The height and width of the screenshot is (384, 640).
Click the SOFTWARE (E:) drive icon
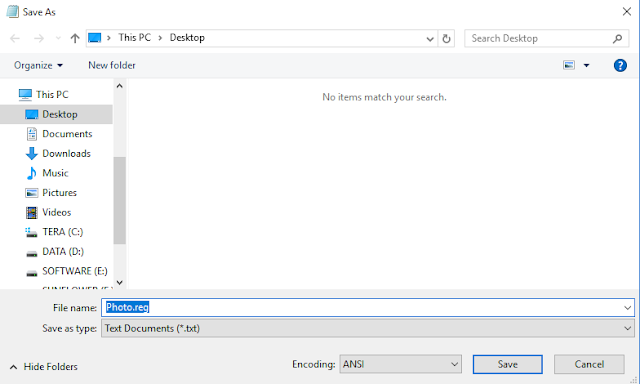click(32, 273)
